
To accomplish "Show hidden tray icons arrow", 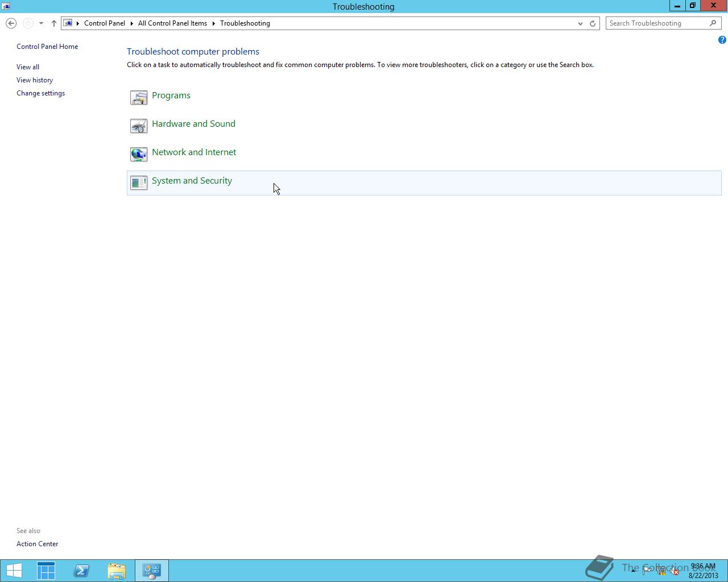I will pos(633,571).
